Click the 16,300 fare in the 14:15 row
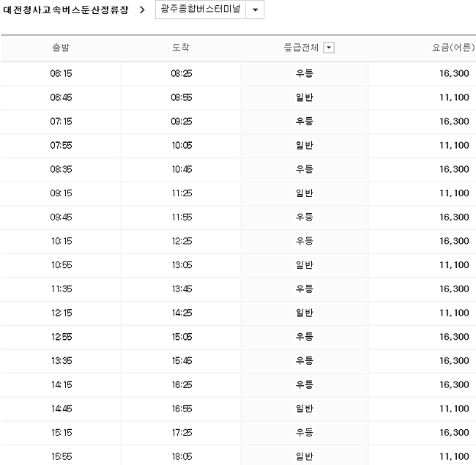The width and height of the screenshot is (476, 465). click(x=455, y=385)
